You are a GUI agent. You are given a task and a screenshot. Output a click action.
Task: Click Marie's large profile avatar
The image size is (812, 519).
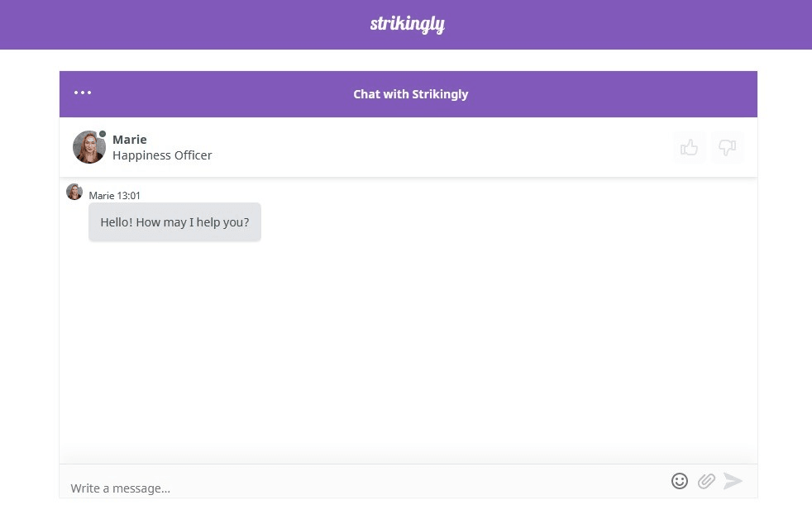coord(88,147)
